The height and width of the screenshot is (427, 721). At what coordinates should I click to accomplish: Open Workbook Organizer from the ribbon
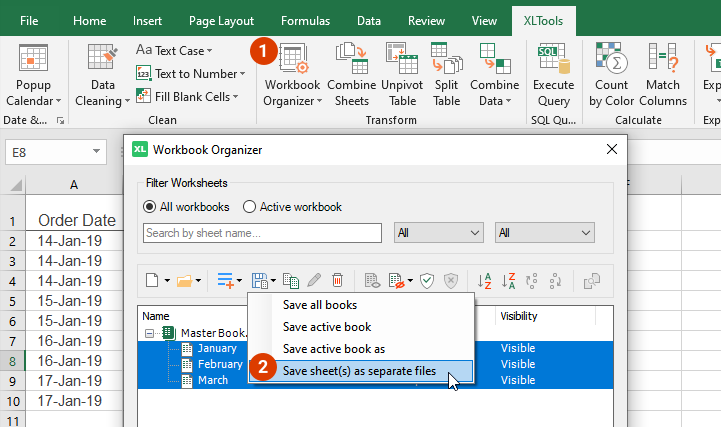click(292, 75)
